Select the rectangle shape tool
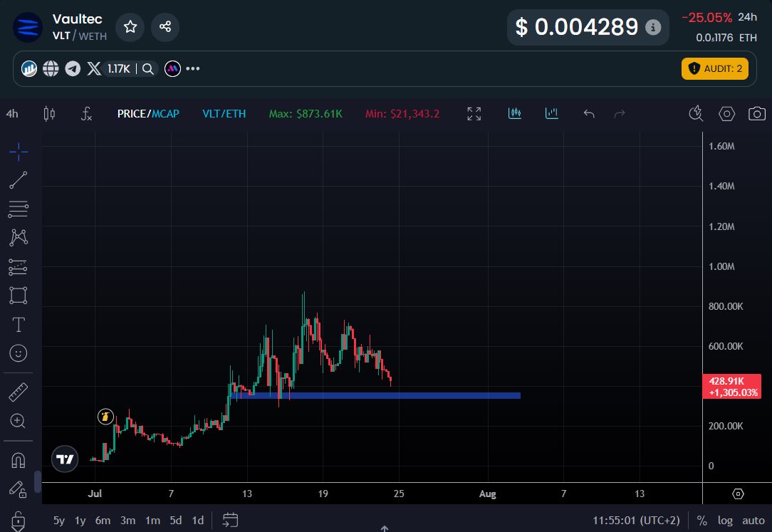Viewport: 772px width, 532px height. pyautogui.click(x=19, y=296)
